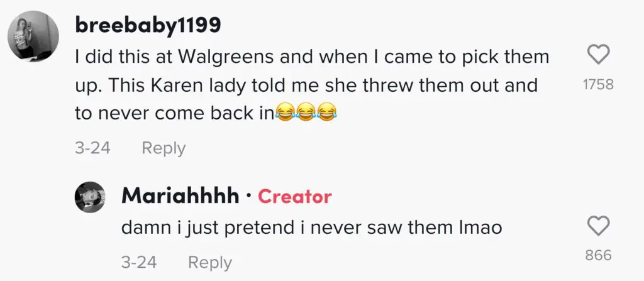Click the 3-24 date under Mariahhhh's reply
Image resolution: width=644 pixels, height=281 pixels.
139,262
